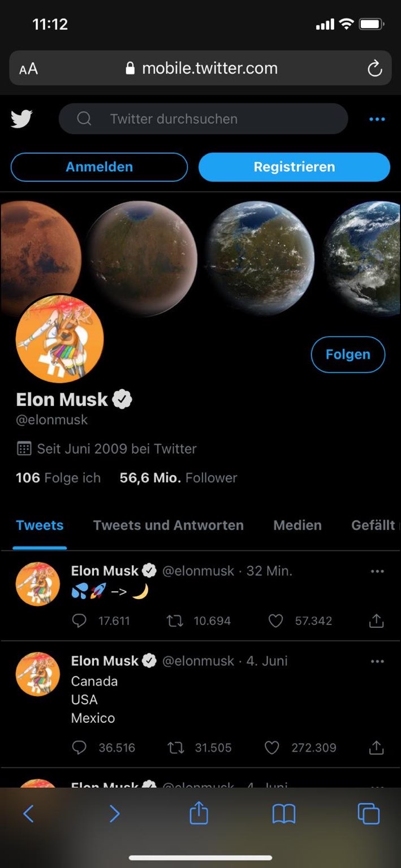Tap Safari's share icon
Image resolution: width=401 pixels, height=868 pixels.
point(198,813)
